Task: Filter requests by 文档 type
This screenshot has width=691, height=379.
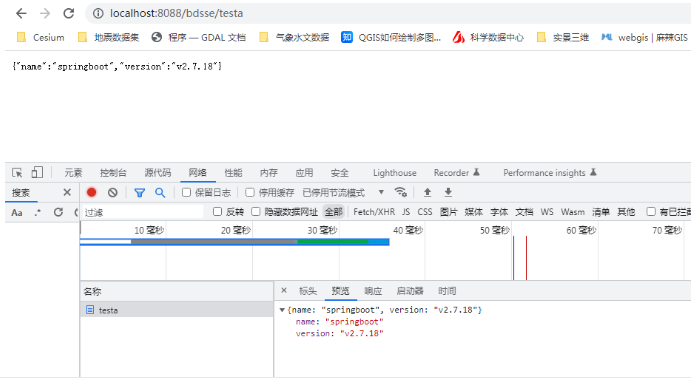Action: tap(524, 212)
